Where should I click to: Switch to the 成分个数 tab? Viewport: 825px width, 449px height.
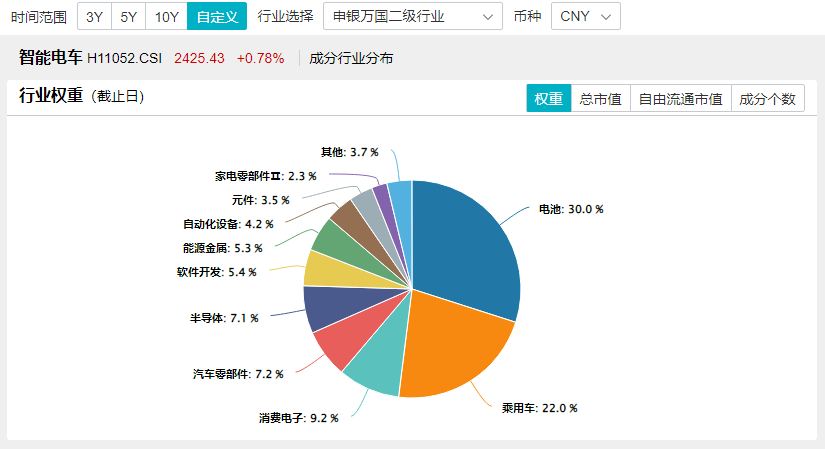tap(767, 98)
